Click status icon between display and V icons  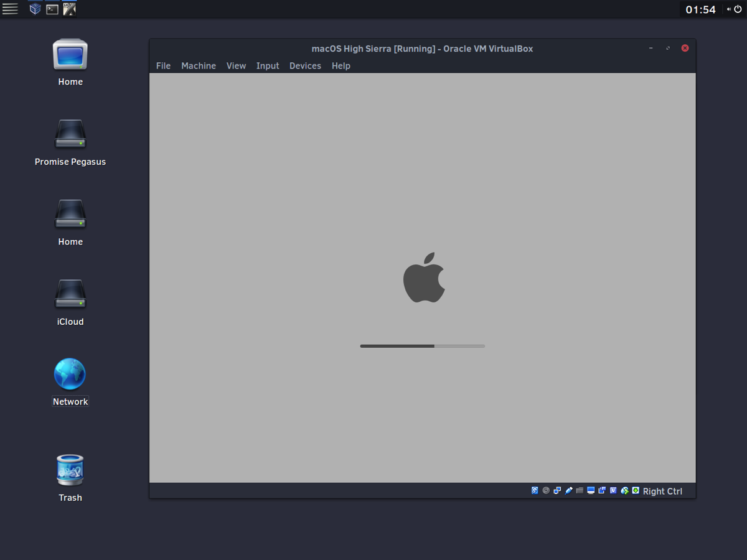pyautogui.click(x=602, y=490)
